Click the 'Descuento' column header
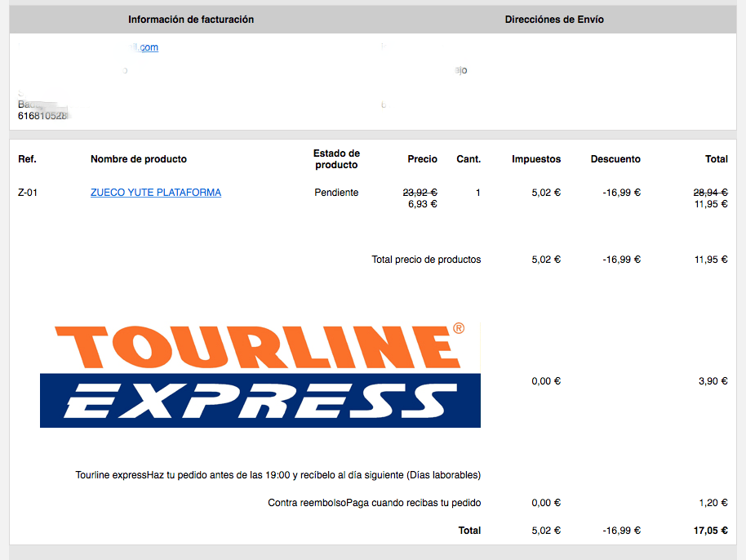 [x=615, y=159]
